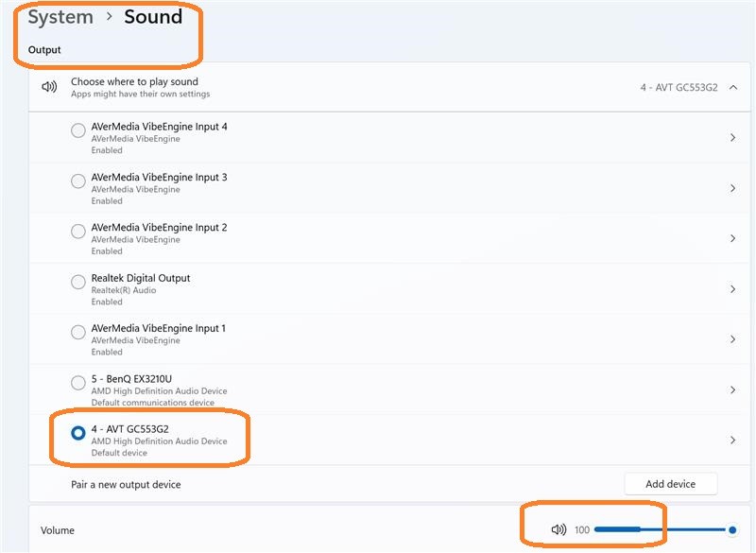Screen dimensions: 756x553
Task: Open AVerMedia VibeEngine Input 3 properties chevron
Action: click(733, 188)
